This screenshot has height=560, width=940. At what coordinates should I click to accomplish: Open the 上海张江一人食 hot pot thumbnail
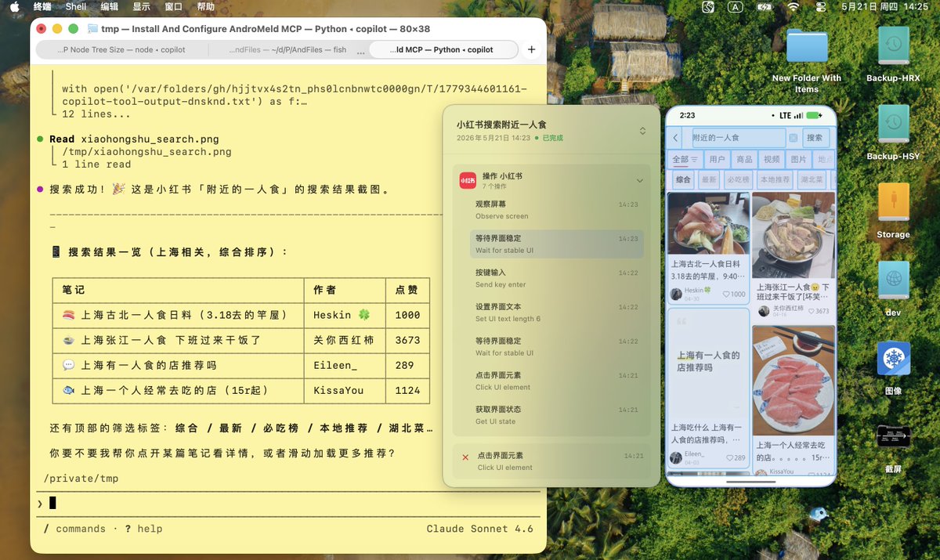(x=793, y=235)
